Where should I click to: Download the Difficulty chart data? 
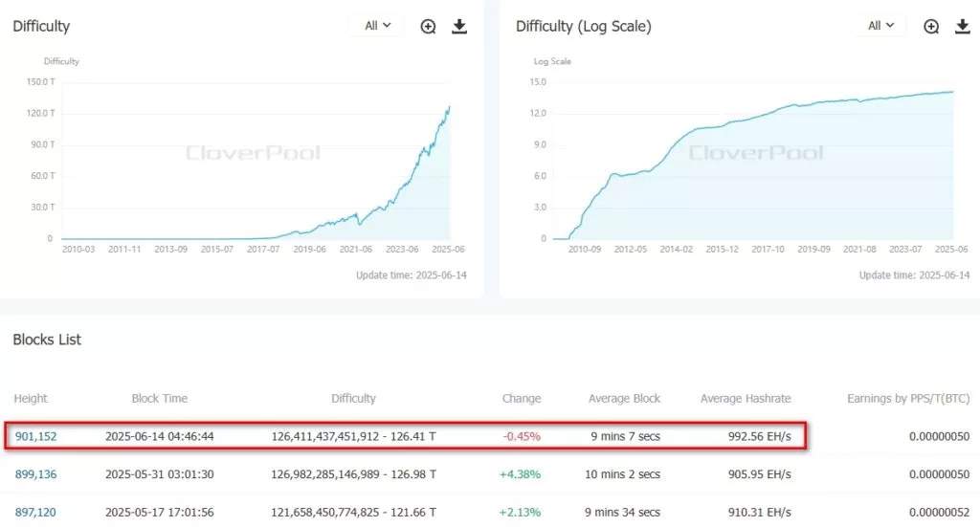(459, 27)
